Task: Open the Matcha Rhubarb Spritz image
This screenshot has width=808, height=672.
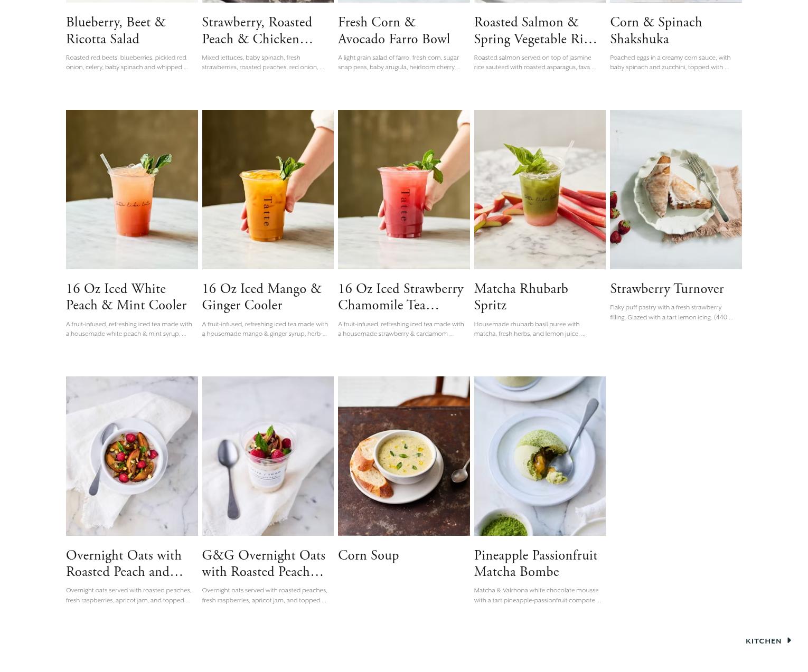Action: click(540, 190)
